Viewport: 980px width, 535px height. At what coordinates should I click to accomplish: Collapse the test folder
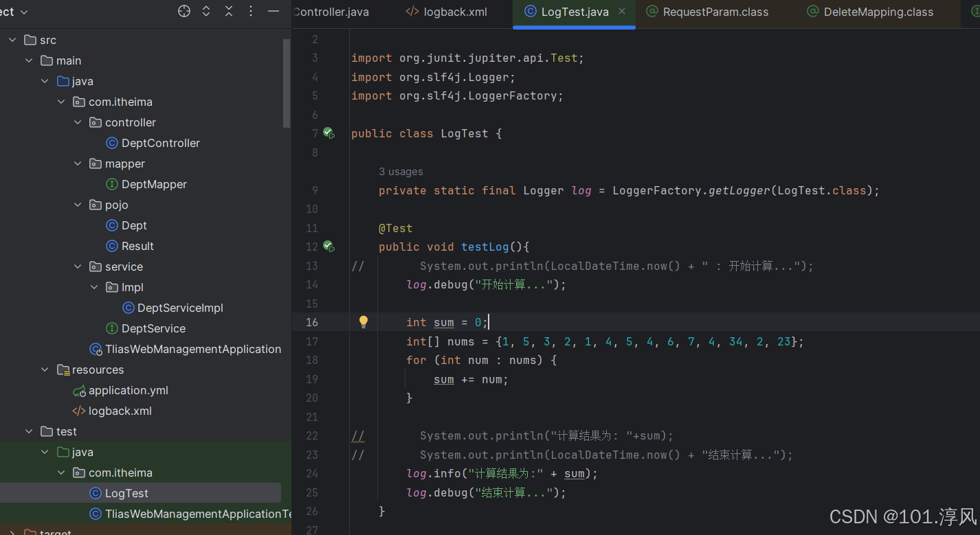tap(29, 431)
